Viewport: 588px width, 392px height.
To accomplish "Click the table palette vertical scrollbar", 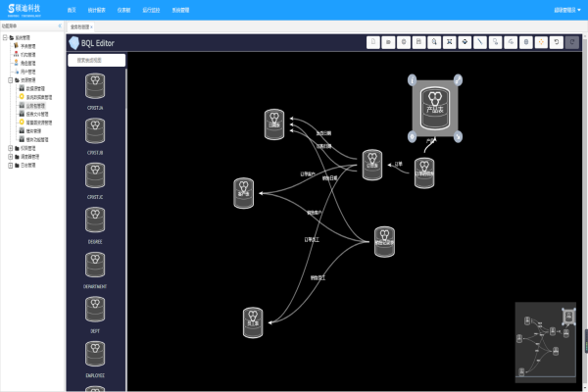I will pyautogui.click(x=126, y=89).
